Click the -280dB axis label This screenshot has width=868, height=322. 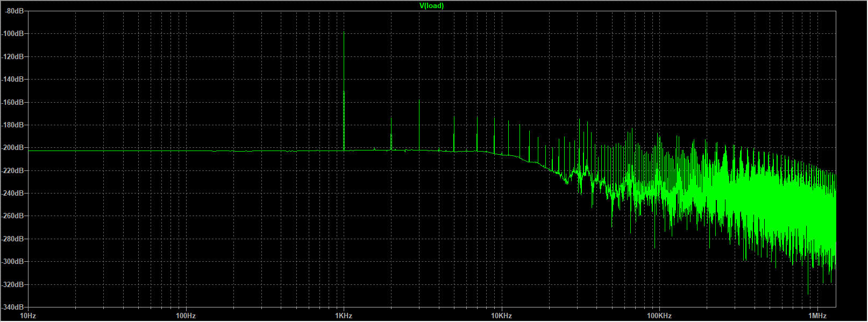pos(13,239)
